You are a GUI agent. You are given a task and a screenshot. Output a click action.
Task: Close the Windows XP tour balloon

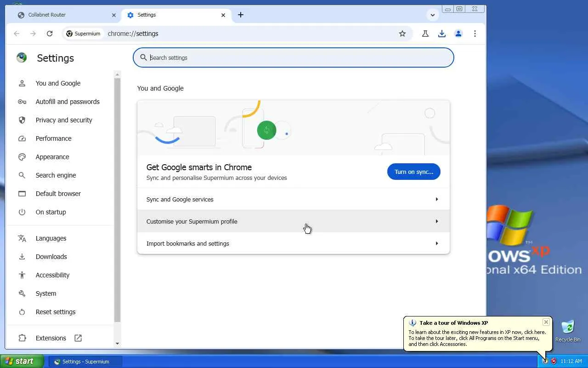pos(546,322)
